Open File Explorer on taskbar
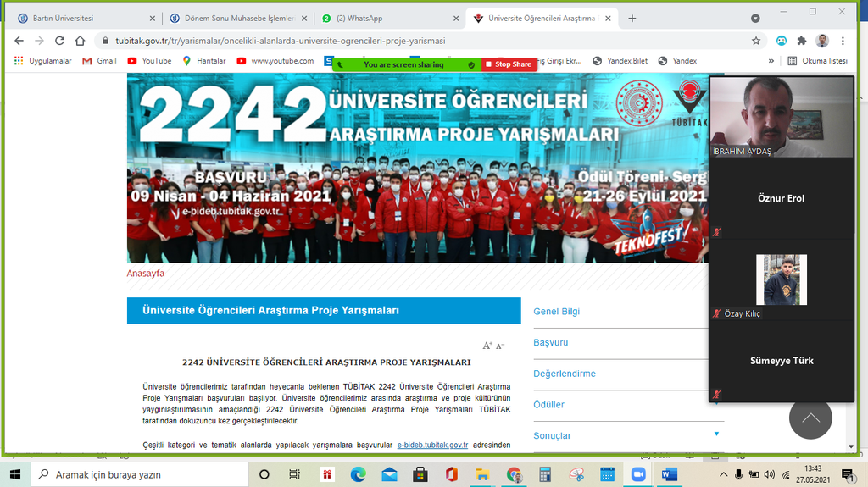 point(482,474)
